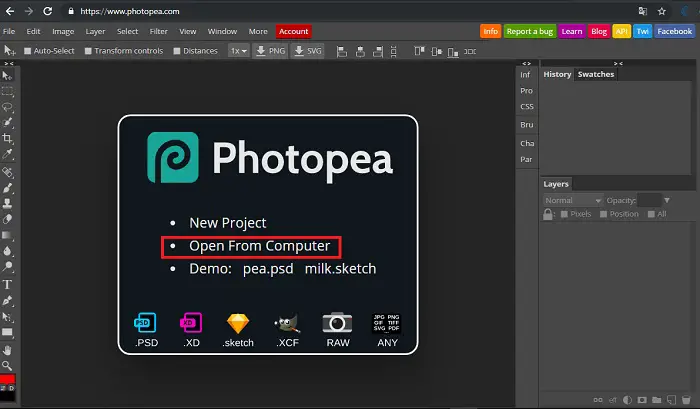This screenshot has width=700, height=409.
Task: Select the Magic Wand selection tool
Action: point(8,122)
